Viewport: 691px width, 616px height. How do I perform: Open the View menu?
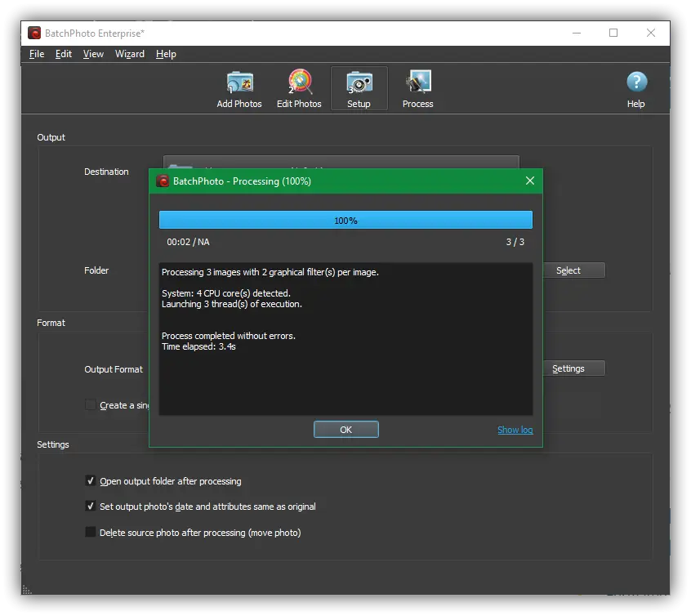pyautogui.click(x=93, y=54)
